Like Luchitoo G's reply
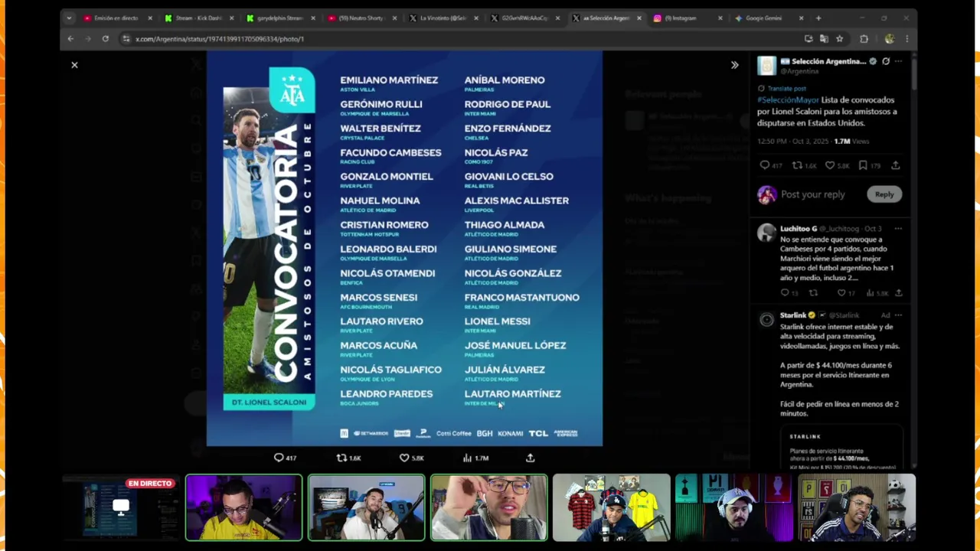980x551 pixels. (841, 293)
